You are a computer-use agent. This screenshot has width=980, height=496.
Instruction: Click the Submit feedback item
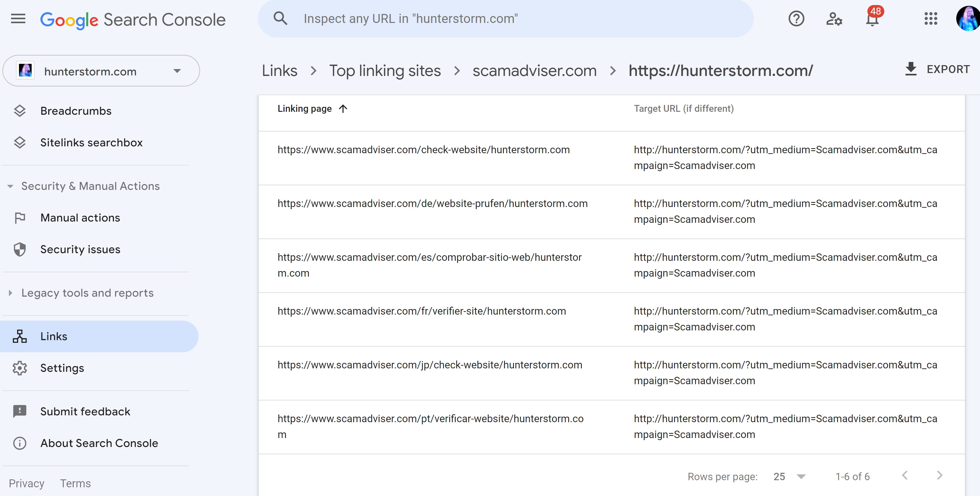click(85, 412)
